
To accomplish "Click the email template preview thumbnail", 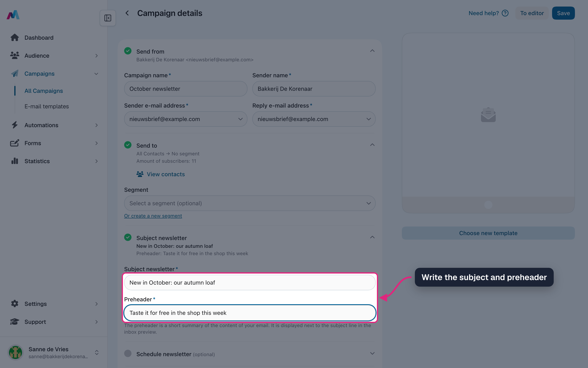I will [488, 123].
